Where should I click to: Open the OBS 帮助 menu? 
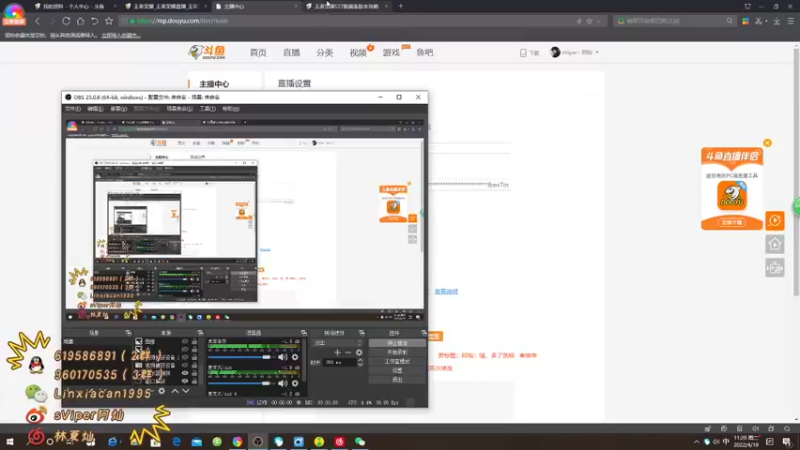click(x=231, y=109)
